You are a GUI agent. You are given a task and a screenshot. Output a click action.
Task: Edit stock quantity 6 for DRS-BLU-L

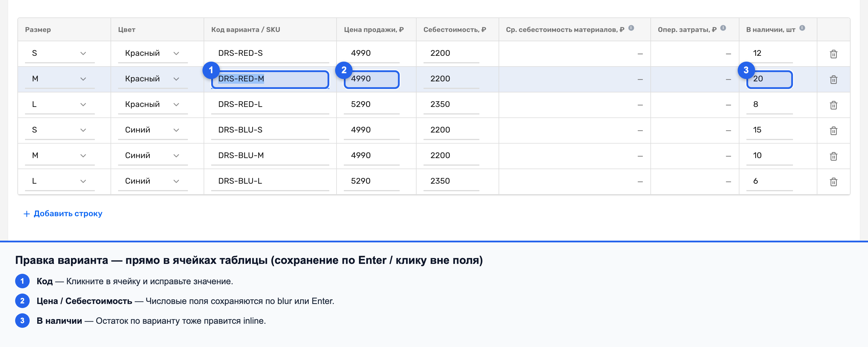click(769, 181)
